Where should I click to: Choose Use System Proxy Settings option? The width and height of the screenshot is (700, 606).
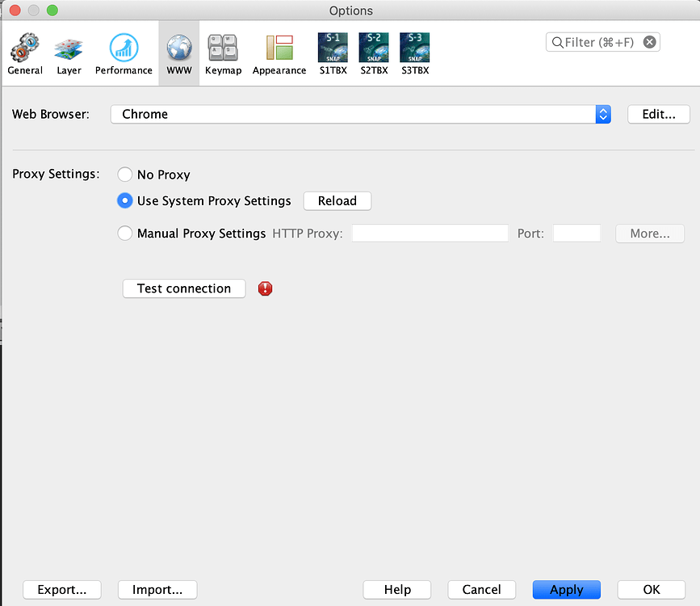tap(125, 200)
